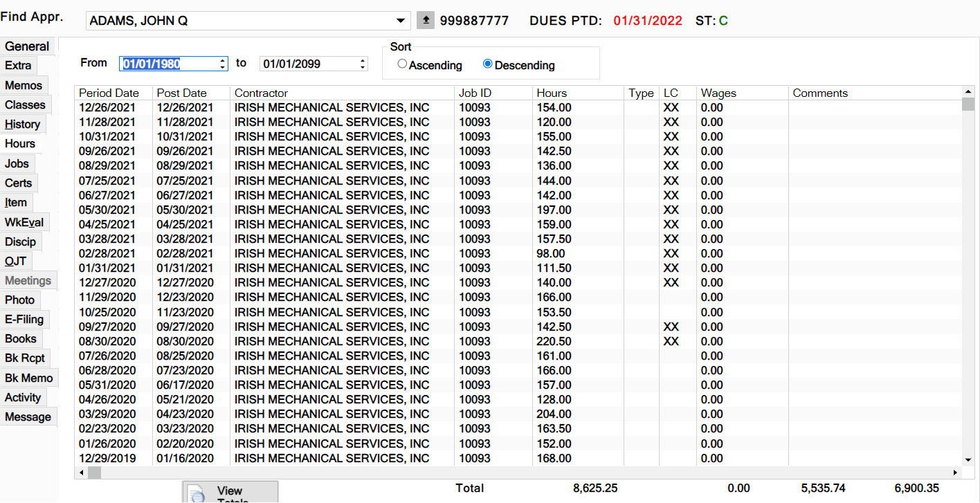Open the Certs tab
Screen dimensions: 980x503
(x=19, y=183)
